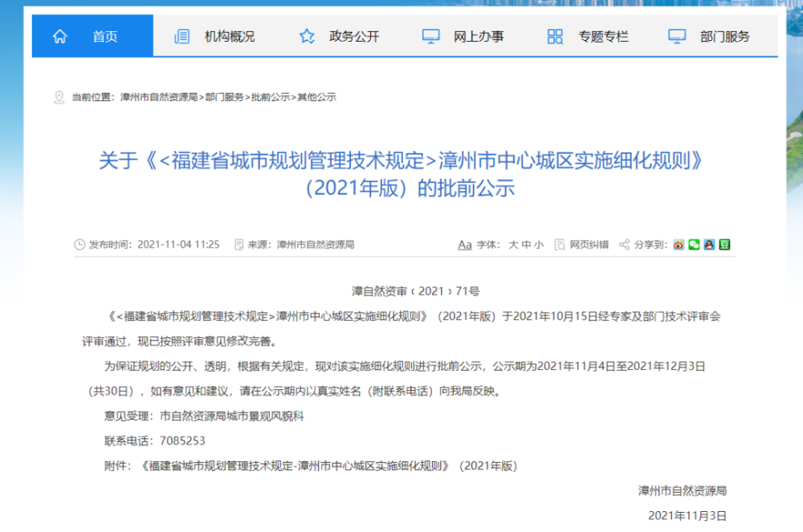This screenshot has width=803, height=532.
Task: Open the 网上办事 menu item
Action: (x=479, y=36)
